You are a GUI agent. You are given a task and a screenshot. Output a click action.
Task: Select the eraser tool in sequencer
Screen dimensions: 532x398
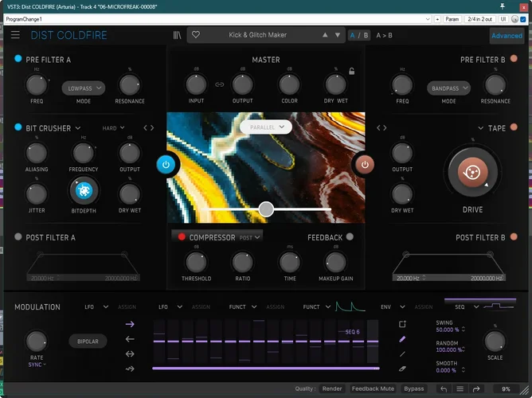(402, 369)
